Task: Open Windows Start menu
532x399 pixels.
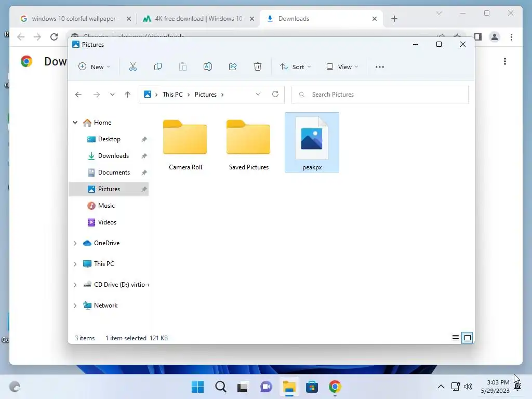Action: coord(197,387)
